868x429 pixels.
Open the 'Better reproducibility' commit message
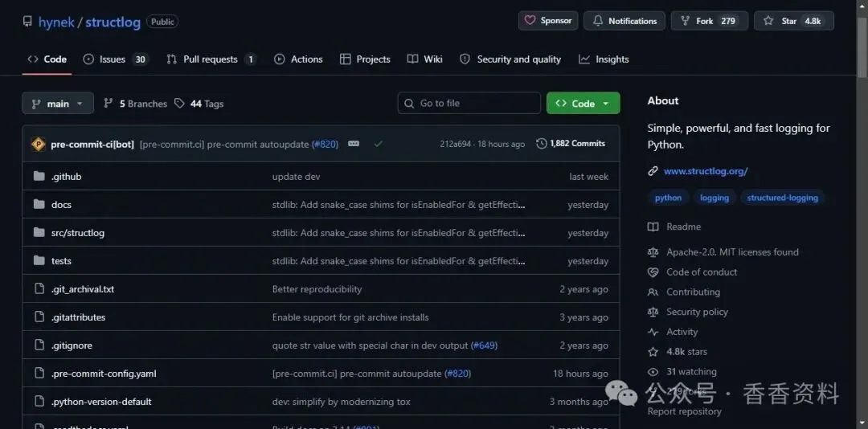[x=317, y=289]
